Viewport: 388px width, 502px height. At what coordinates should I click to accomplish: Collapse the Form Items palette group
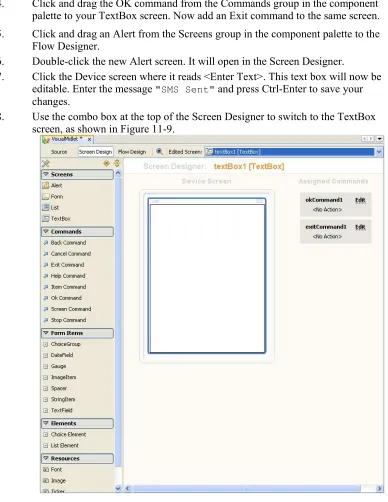[77, 333]
